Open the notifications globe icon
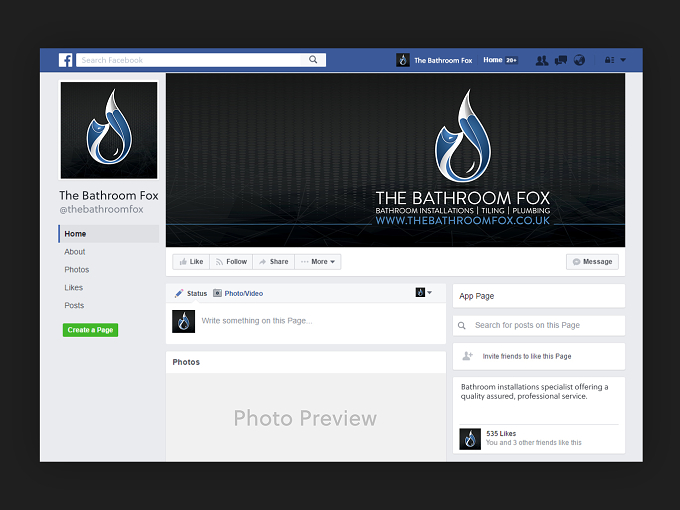The image size is (680, 510). click(579, 60)
